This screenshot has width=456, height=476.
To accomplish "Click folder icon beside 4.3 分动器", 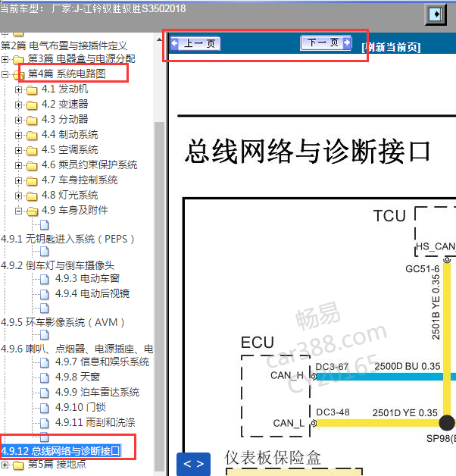I will click(32, 121).
